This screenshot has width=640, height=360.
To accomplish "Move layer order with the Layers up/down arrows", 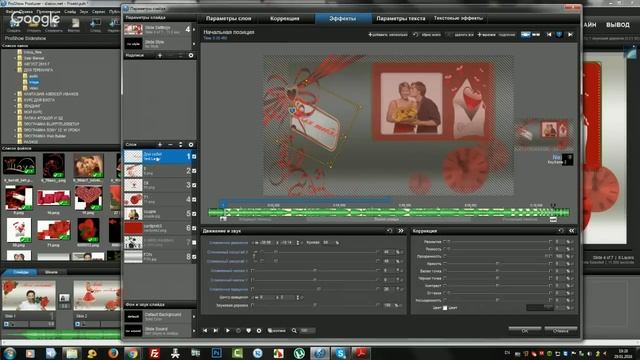I will (x=180, y=144).
